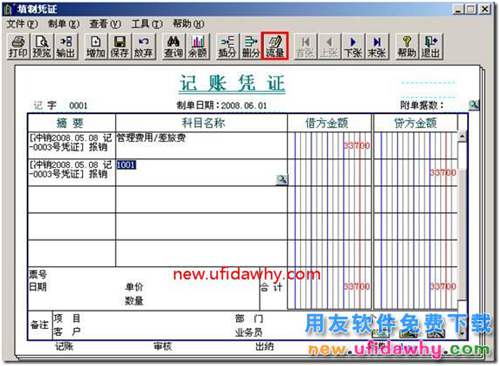Open the 帮助(H) menu
Viewport: 500px width, 366px height.
click(188, 24)
